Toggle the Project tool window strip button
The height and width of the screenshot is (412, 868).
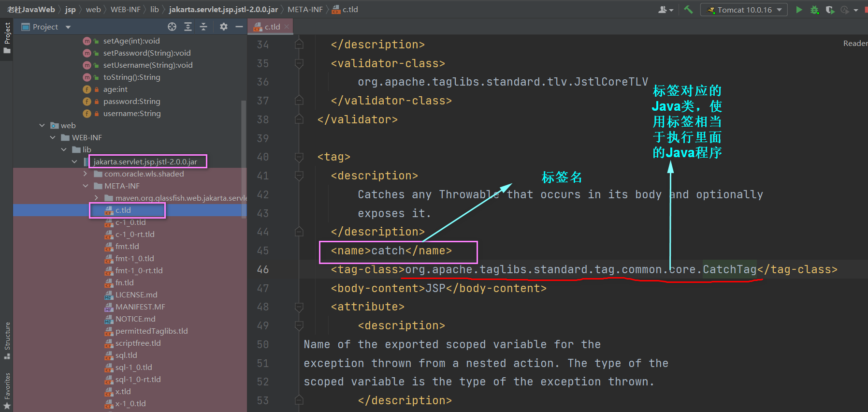point(7,38)
